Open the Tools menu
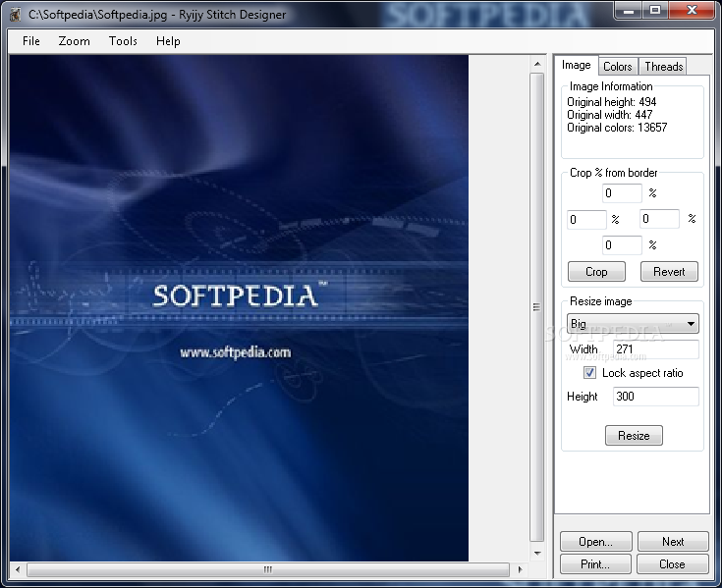The height and width of the screenshot is (588, 722). [123, 41]
